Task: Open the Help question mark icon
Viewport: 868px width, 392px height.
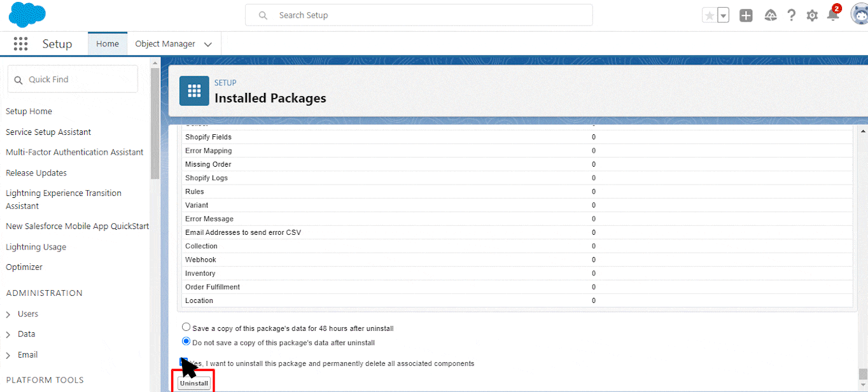Action: pos(791,16)
